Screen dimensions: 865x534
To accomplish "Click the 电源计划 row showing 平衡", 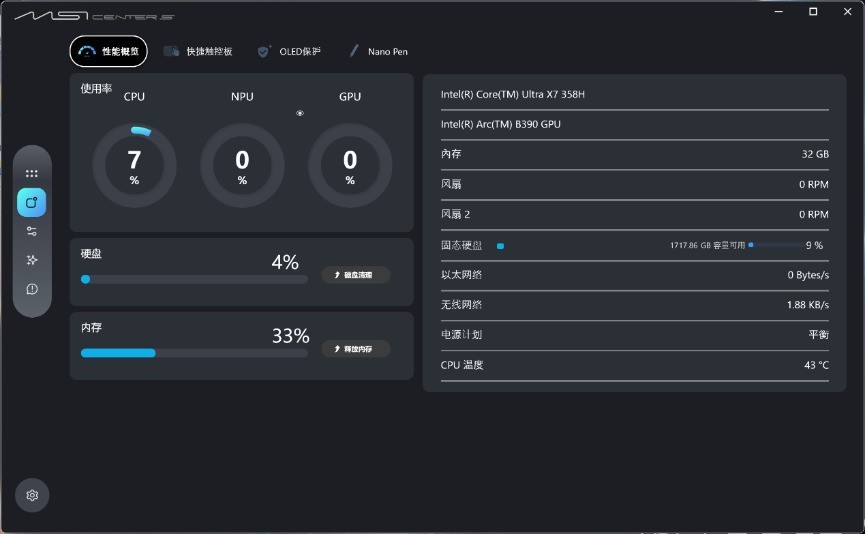I will pos(634,335).
